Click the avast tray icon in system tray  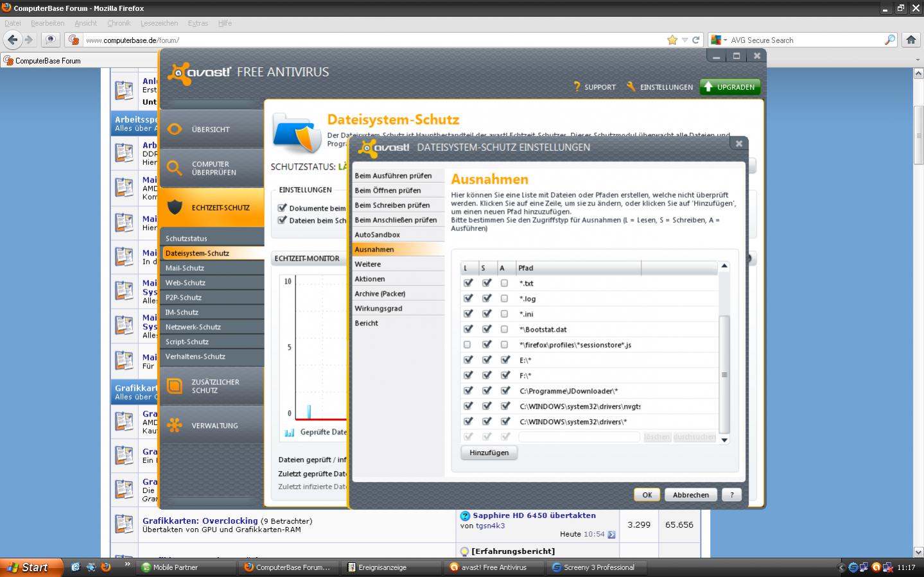point(876,567)
